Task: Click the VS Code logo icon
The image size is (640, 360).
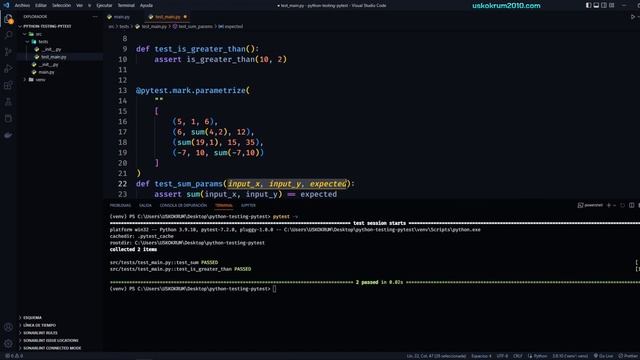Action: [x=6, y=5]
